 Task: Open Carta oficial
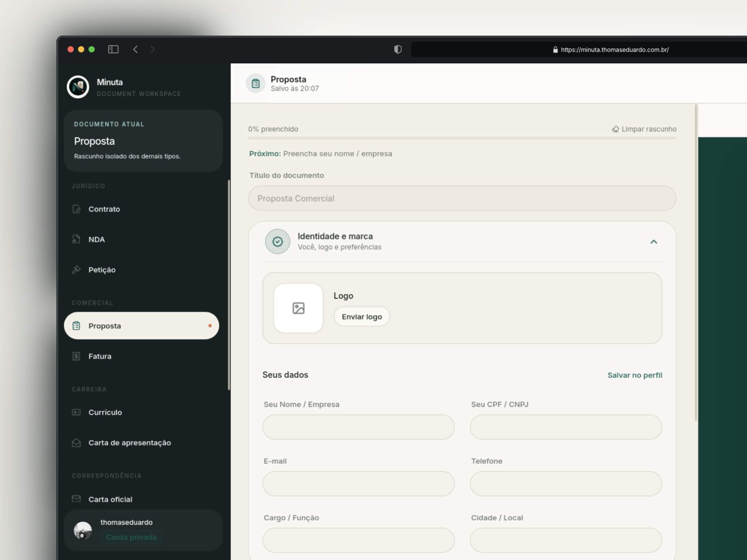click(141, 499)
